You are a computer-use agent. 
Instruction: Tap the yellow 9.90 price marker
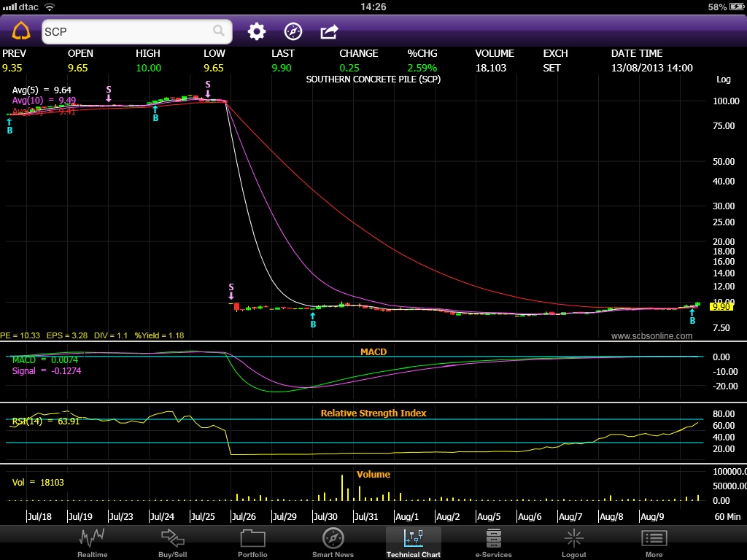point(720,307)
